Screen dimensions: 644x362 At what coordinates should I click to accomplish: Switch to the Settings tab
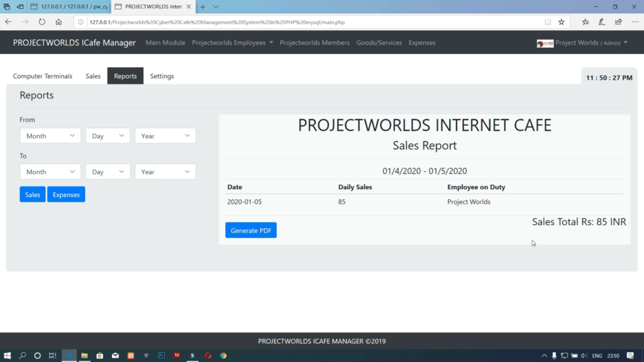(162, 75)
